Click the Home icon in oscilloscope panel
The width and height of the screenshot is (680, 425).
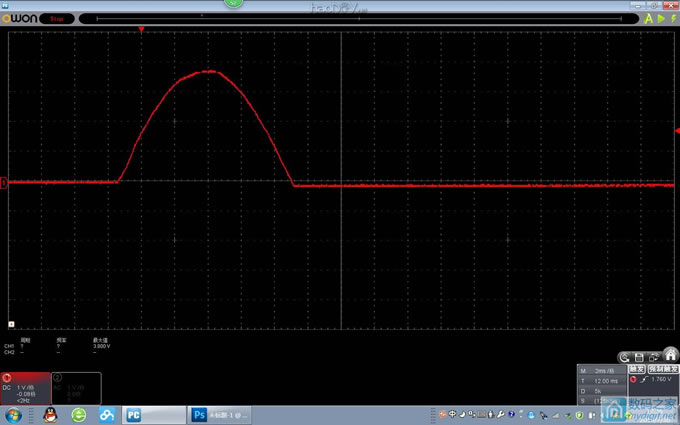coord(671,355)
